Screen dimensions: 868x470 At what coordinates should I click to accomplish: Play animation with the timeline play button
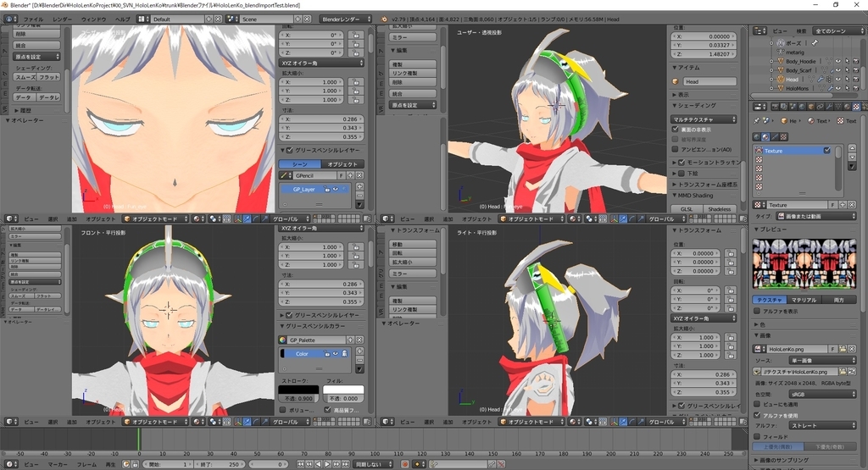click(326, 464)
